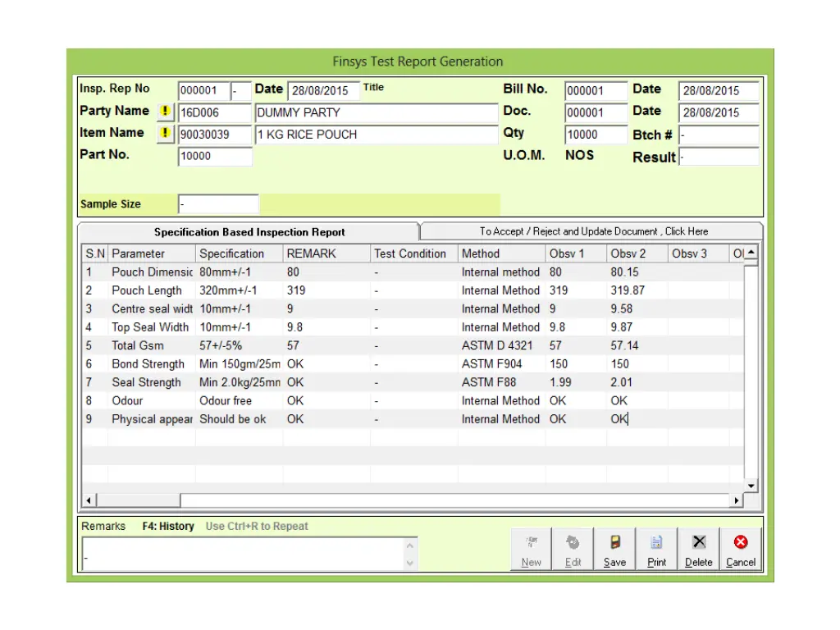The height and width of the screenshot is (630, 840).
Task: Select the Total Gsm parameter cell
Action: (152, 345)
